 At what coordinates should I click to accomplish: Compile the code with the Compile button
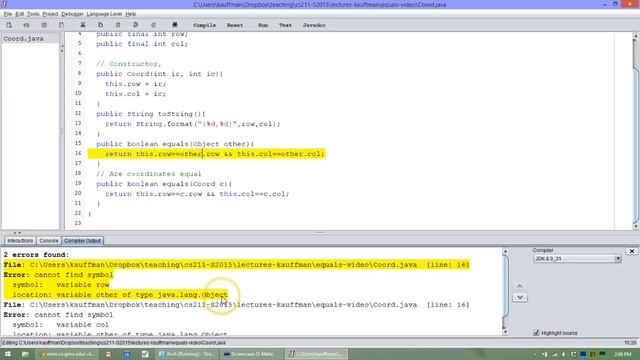point(204,25)
